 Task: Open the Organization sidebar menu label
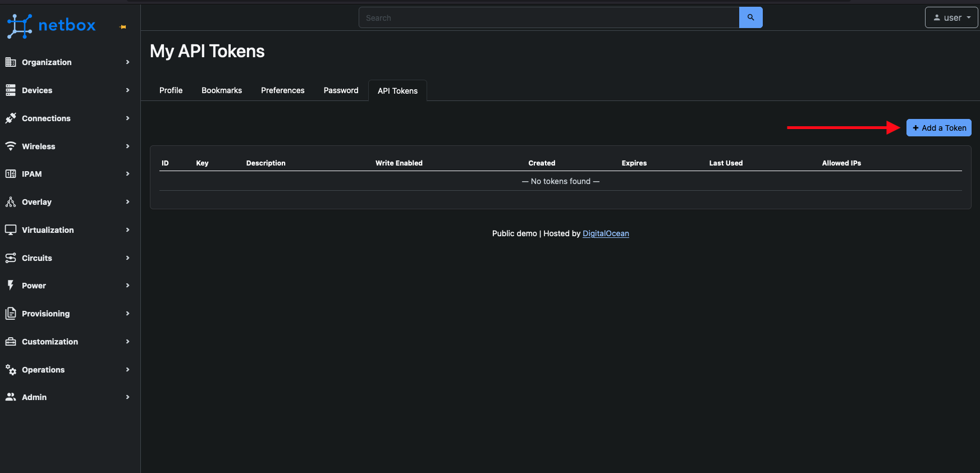(47, 62)
